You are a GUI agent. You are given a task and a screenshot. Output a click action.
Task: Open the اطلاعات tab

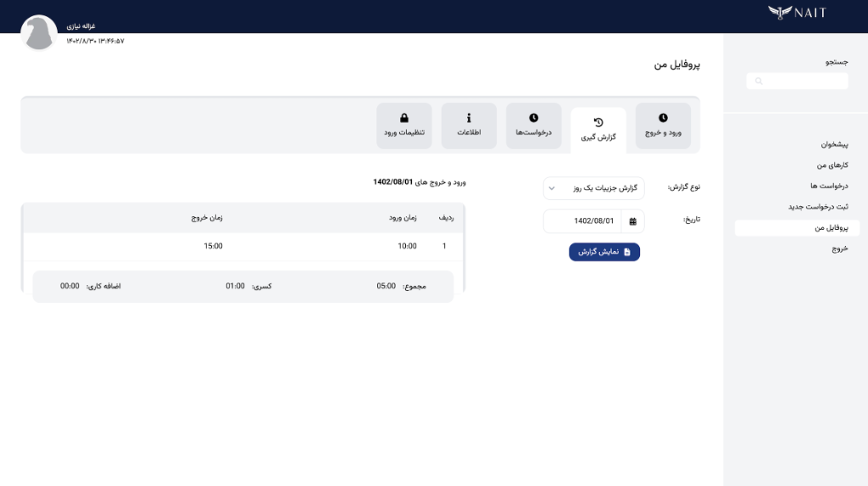(469, 126)
